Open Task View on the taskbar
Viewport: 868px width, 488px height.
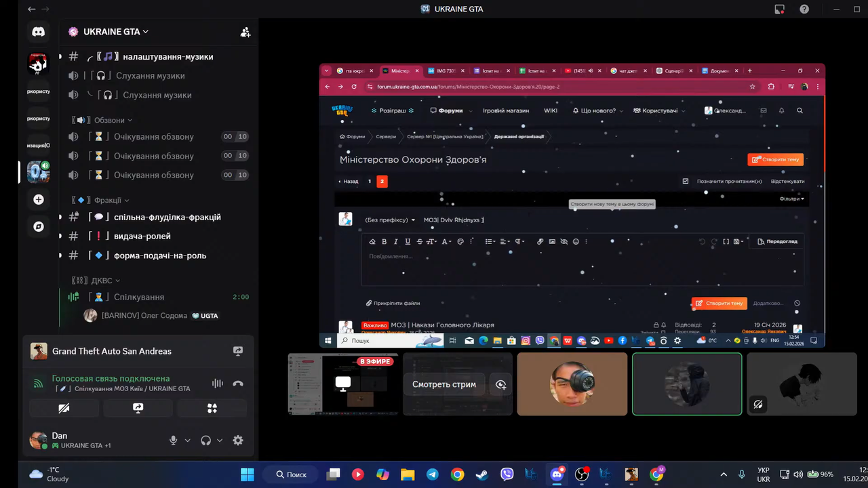333,474
